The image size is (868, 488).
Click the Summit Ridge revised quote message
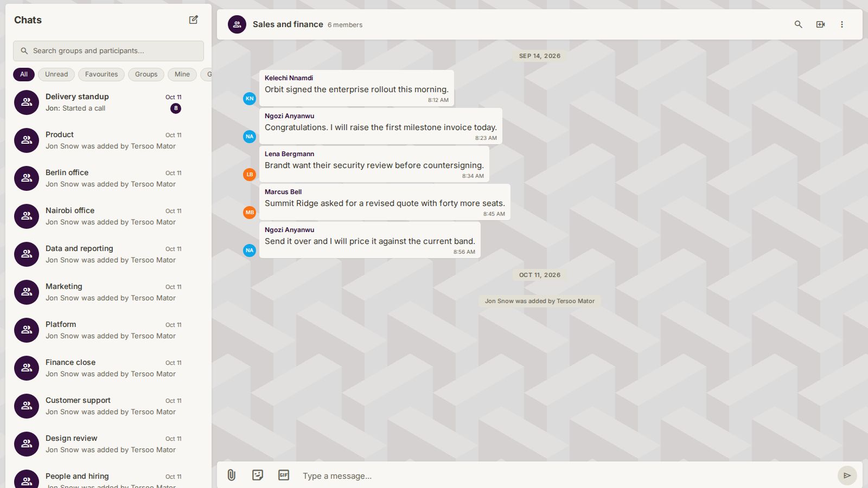click(385, 202)
